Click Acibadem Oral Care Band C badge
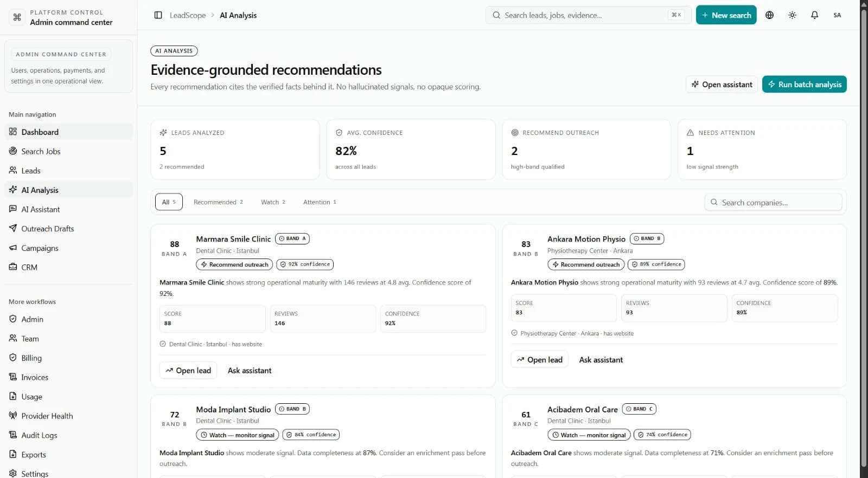 click(639, 409)
